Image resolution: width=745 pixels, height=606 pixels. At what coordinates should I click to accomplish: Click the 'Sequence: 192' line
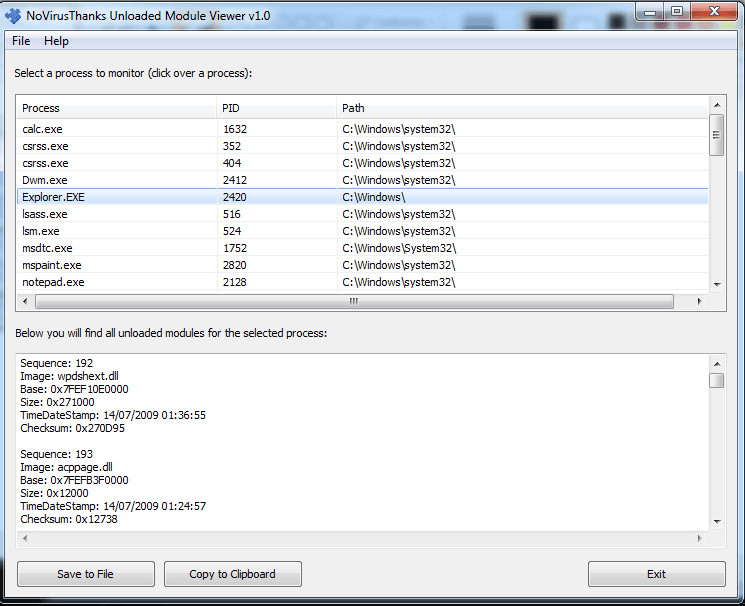pyautogui.click(x=57, y=363)
